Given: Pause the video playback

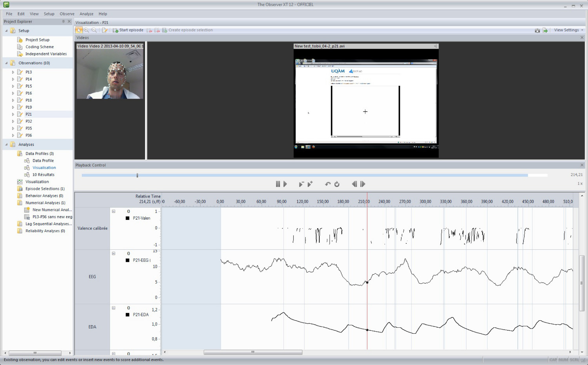Looking at the screenshot, I should pyautogui.click(x=278, y=184).
